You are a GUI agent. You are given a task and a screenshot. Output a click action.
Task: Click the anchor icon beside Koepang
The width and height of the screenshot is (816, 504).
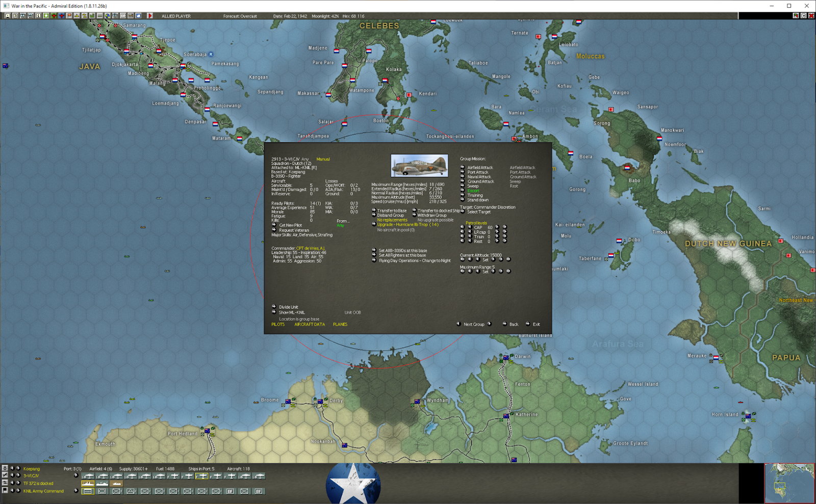[5, 468]
